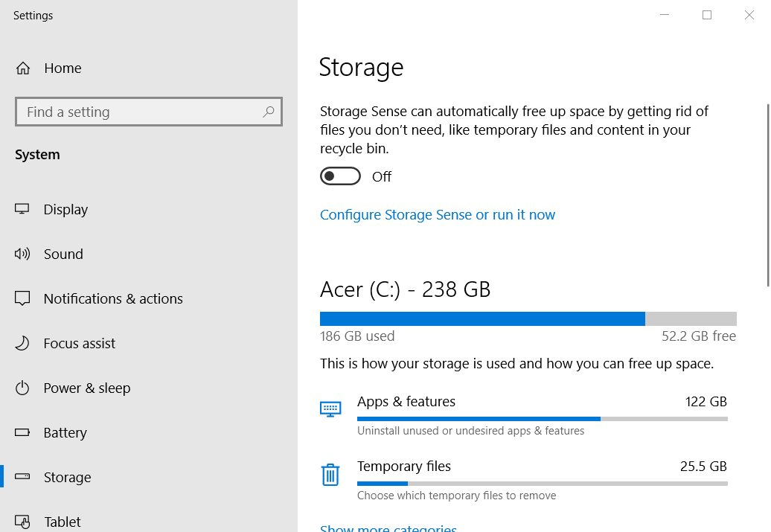Open Storage settings via drive icon
Viewport: 771px width, 532px height.
coord(23,477)
